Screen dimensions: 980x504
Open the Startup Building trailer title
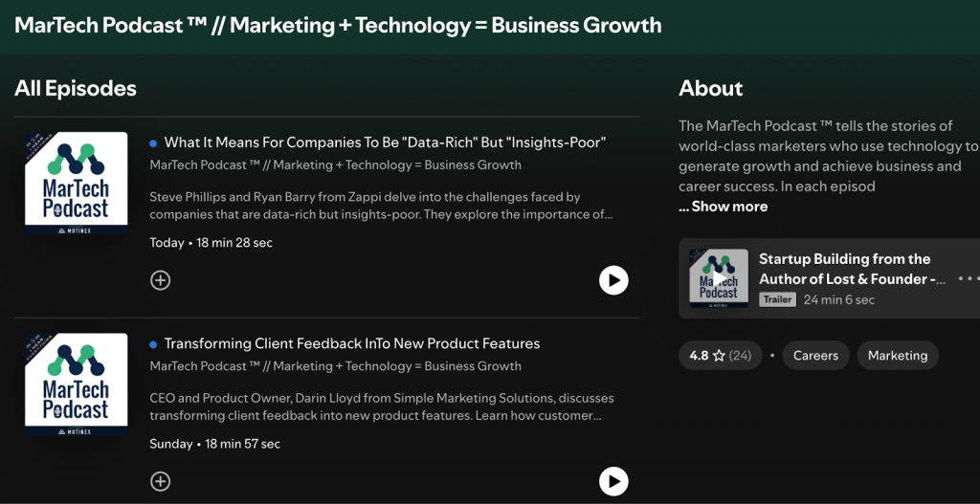(x=851, y=269)
